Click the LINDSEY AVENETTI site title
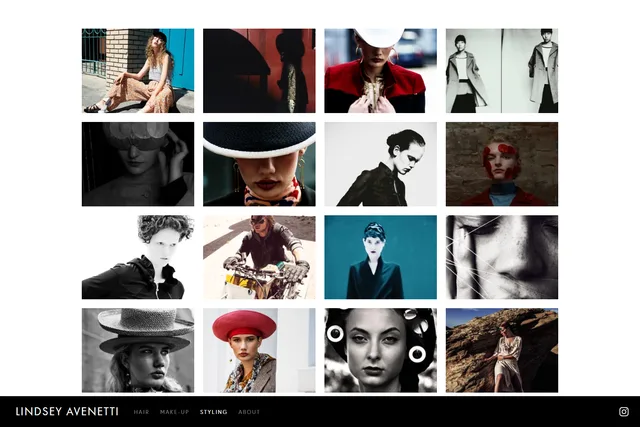 (67, 411)
